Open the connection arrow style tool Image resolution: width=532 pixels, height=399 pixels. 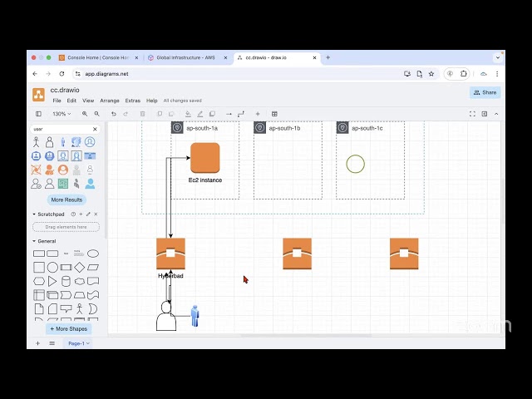click(x=229, y=114)
